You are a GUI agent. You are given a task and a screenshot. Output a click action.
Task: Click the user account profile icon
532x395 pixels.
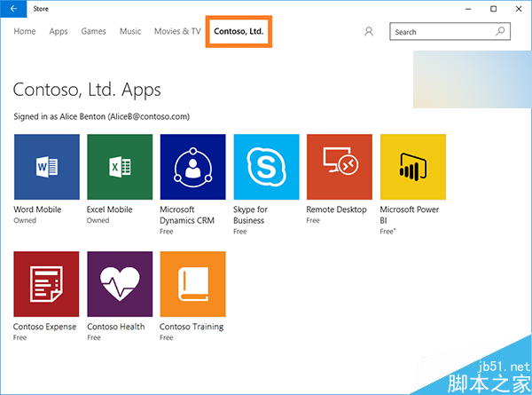tap(369, 32)
